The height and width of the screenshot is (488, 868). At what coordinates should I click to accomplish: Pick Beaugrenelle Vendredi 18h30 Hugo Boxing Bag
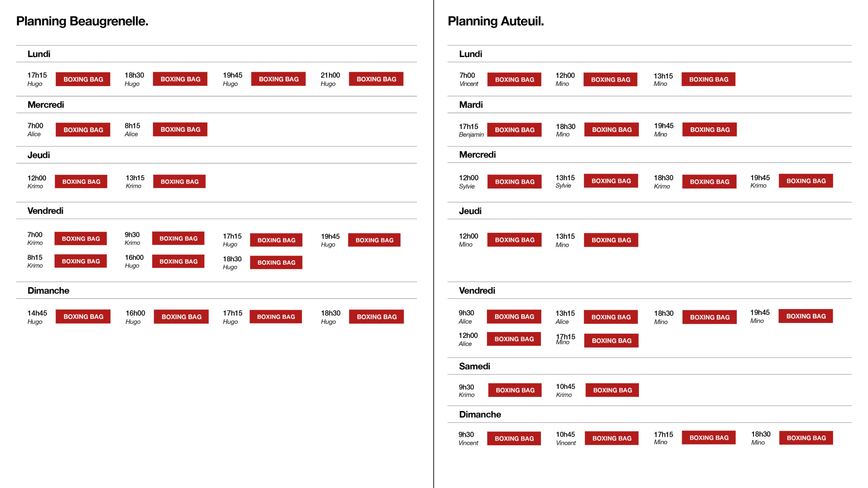tap(276, 263)
